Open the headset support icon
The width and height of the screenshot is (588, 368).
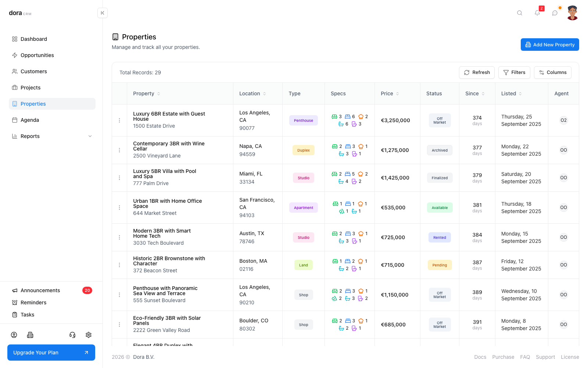72,335
